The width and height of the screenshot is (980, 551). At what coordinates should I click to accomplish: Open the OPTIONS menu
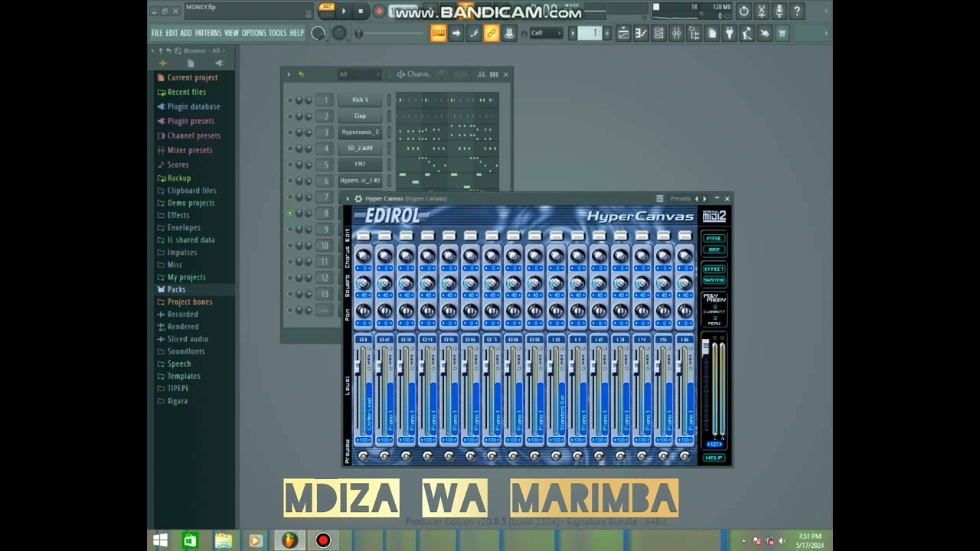tap(254, 33)
